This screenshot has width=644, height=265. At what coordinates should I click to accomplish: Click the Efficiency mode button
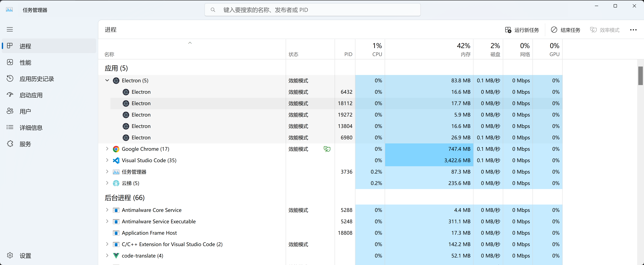[x=605, y=30]
